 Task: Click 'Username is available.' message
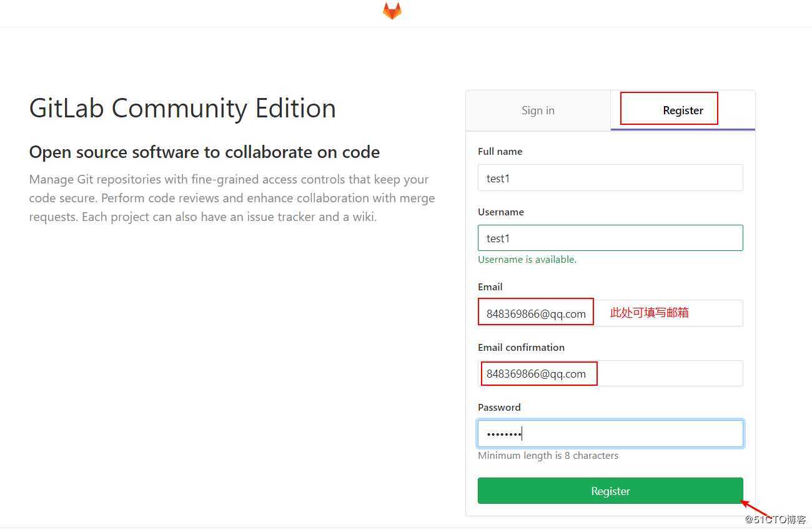[527, 260]
